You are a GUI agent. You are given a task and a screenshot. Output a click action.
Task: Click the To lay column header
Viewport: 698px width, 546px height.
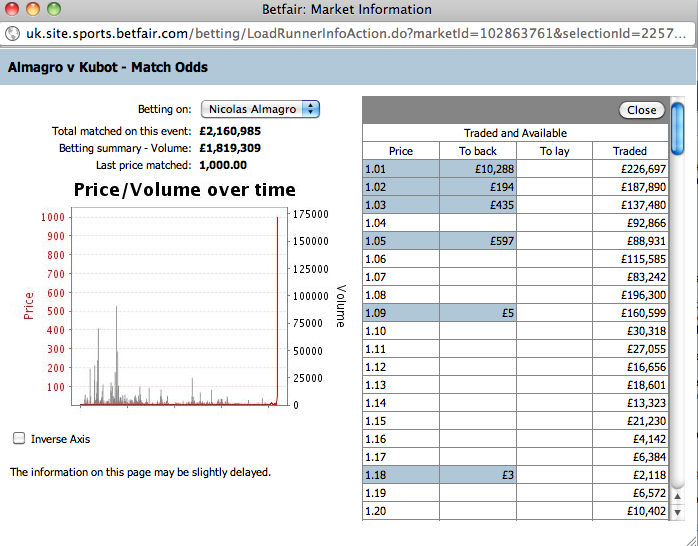554,151
